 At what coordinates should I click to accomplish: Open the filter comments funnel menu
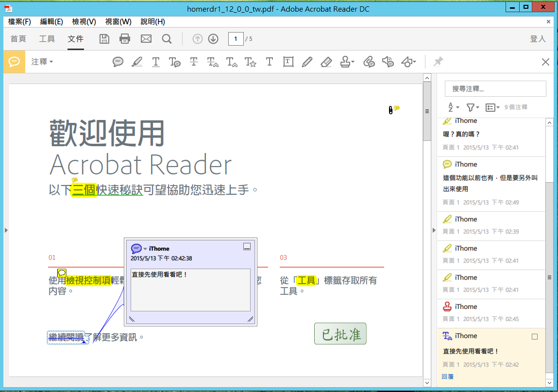coord(472,107)
